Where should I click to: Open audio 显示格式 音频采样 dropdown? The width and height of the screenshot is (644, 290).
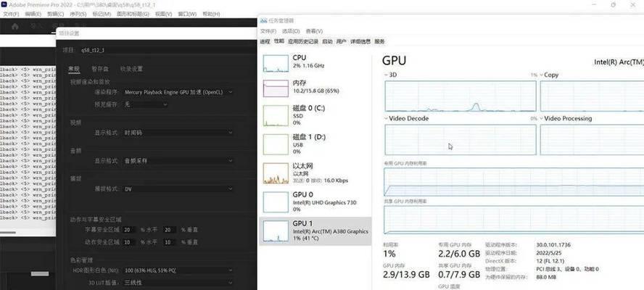point(178,161)
